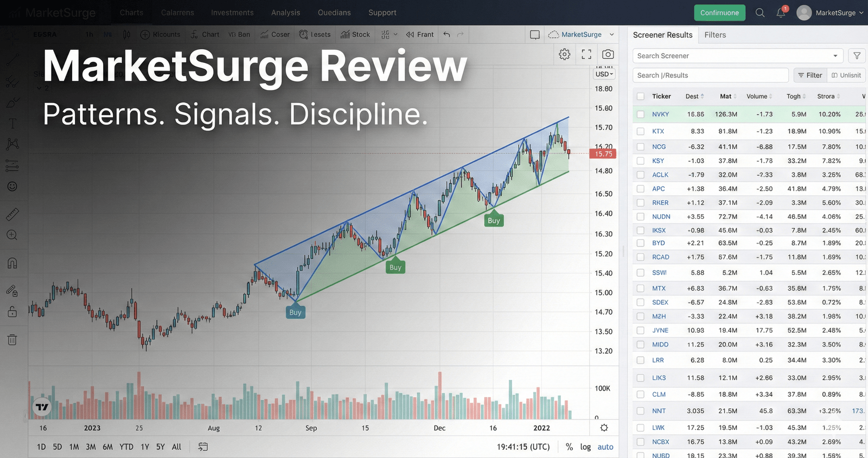
Task: Select the brush drawing tool
Action: click(x=12, y=102)
